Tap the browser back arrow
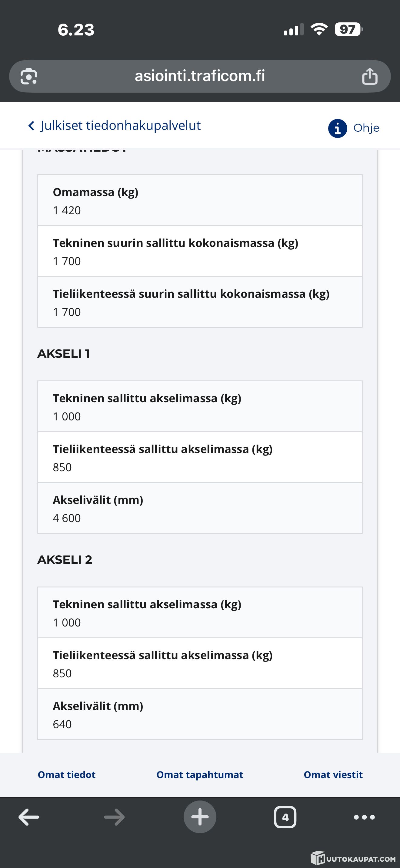Viewport: 400px width, 868px height. pyautogui.click(x=29, y=817)
